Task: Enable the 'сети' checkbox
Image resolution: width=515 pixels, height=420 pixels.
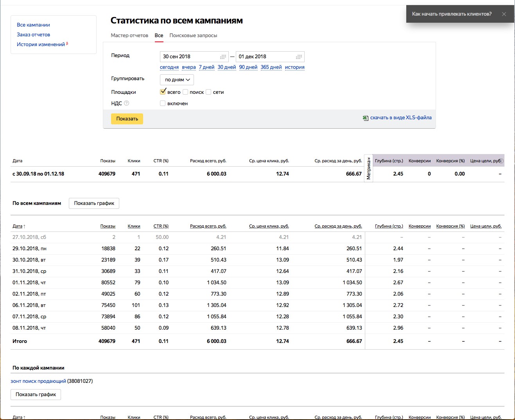Action: pyautogui.click(x=209, y=92)
